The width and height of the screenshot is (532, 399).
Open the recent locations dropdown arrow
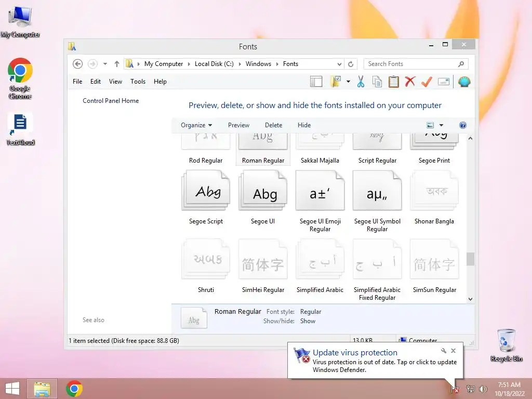click(105, 64)
